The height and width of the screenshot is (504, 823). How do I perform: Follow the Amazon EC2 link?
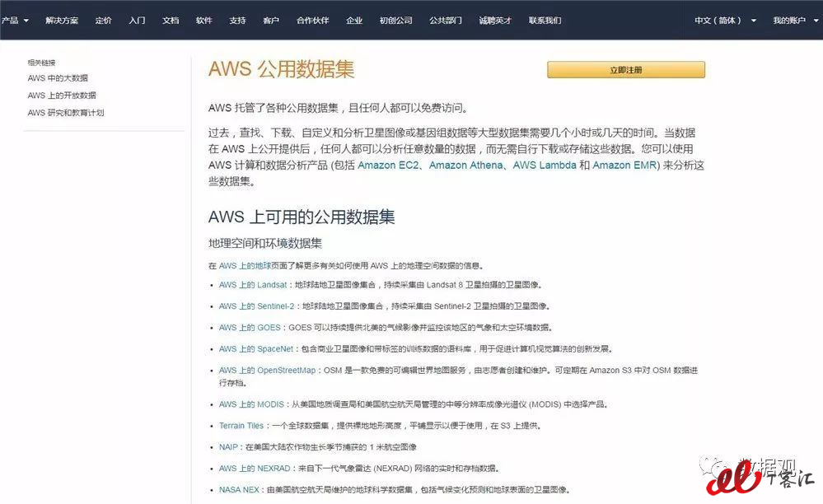(x=388, y=166)
